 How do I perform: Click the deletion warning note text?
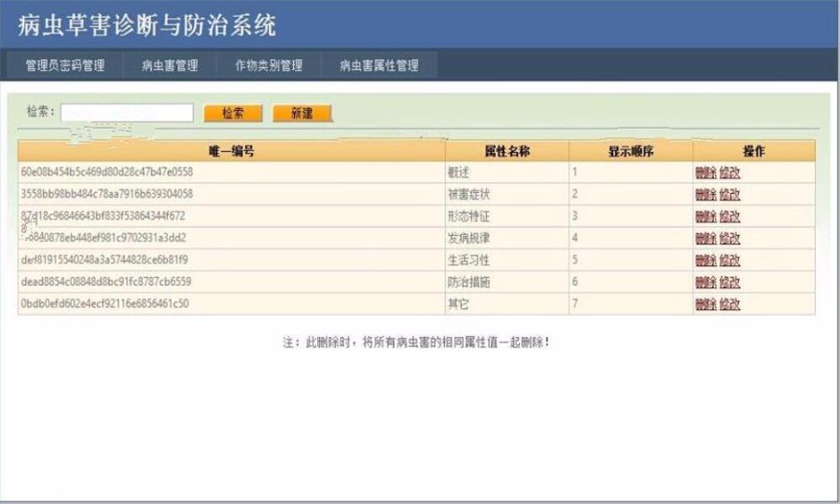[x=416, y=343]
